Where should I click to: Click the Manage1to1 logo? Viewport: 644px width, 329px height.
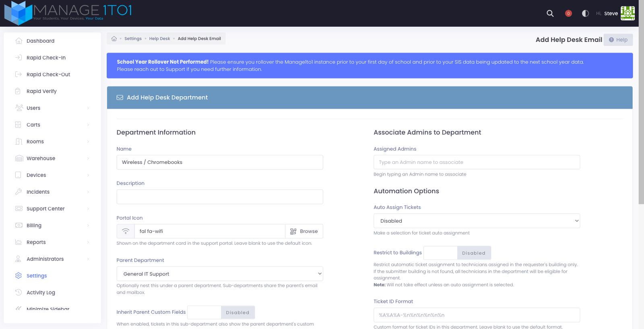click(68, 12)
